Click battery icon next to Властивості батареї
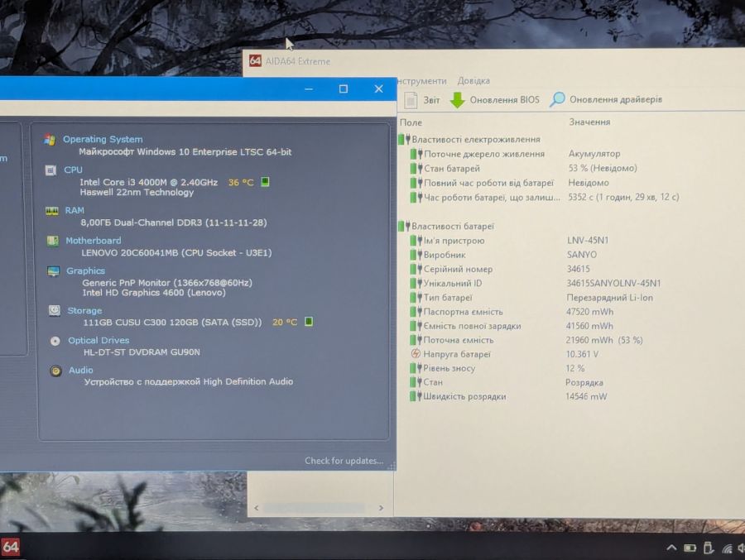The height and width of the screenshot is (560, 745). tap(404, 226)
